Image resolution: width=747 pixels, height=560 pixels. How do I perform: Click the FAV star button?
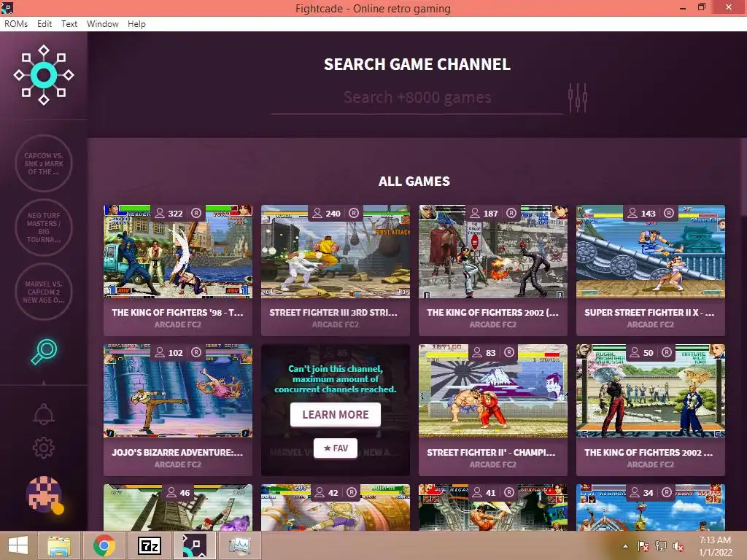336,448
